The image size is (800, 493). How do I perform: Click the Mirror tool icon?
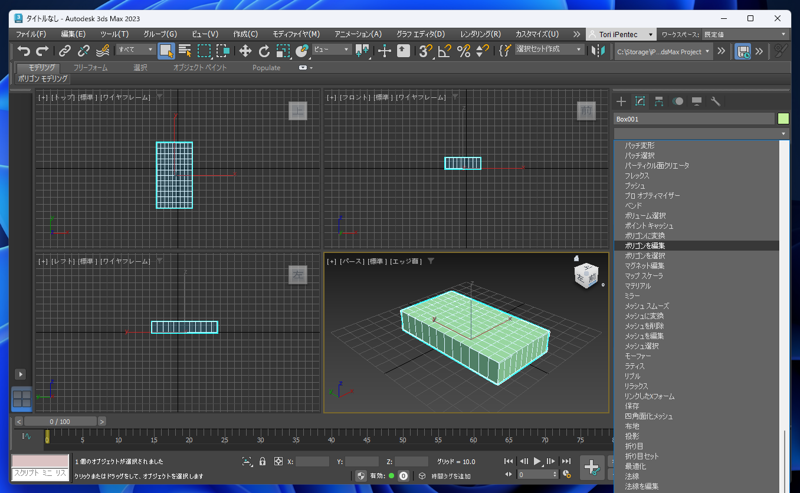click(598, 51)
